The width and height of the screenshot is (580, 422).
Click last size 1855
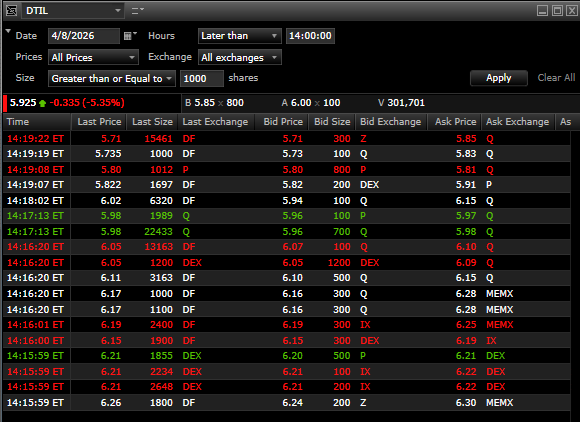click(x=161, y=356)
